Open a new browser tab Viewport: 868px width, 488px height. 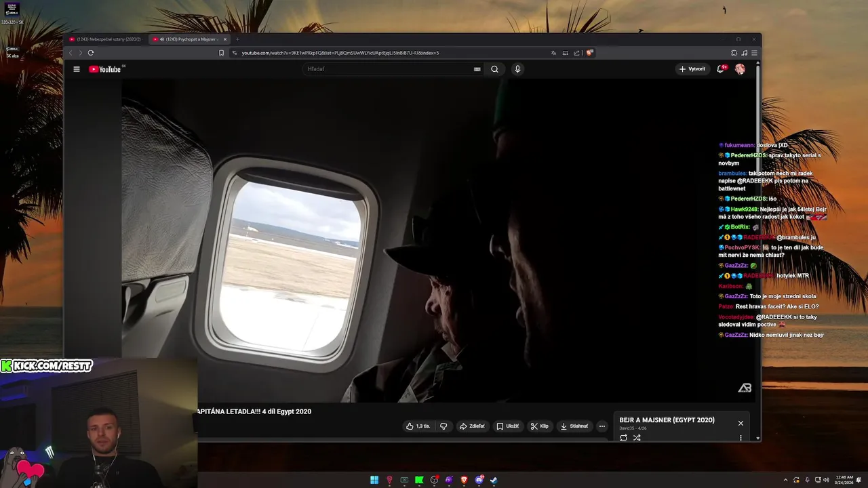[x=237, y=39]
